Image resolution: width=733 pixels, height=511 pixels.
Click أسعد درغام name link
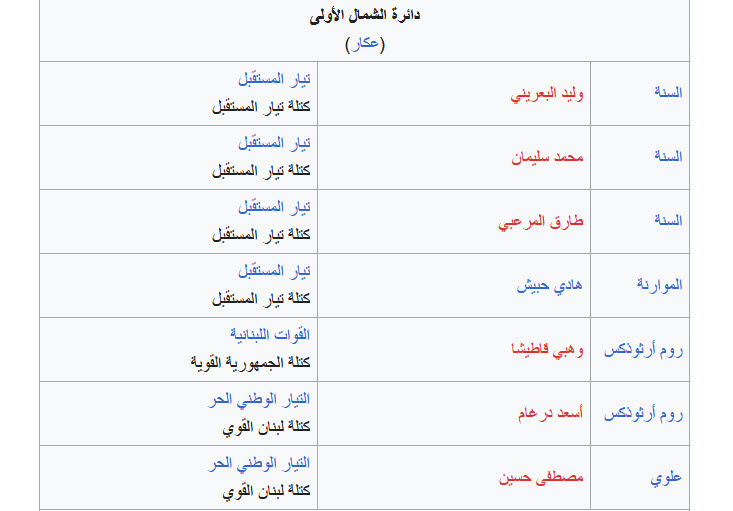[550, 413]
